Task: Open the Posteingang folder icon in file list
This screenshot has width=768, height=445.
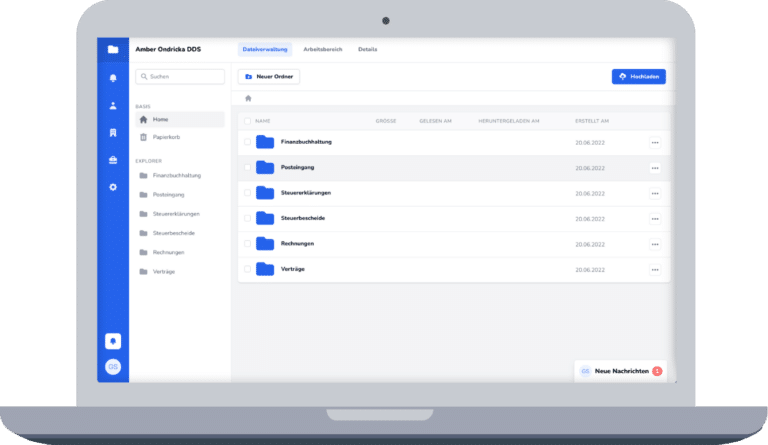Action: [265, 167]
